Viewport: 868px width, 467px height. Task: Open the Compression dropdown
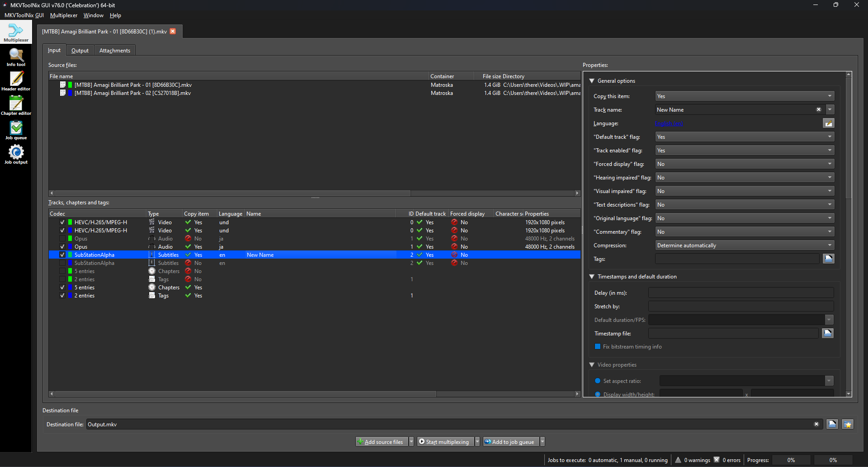745,245
